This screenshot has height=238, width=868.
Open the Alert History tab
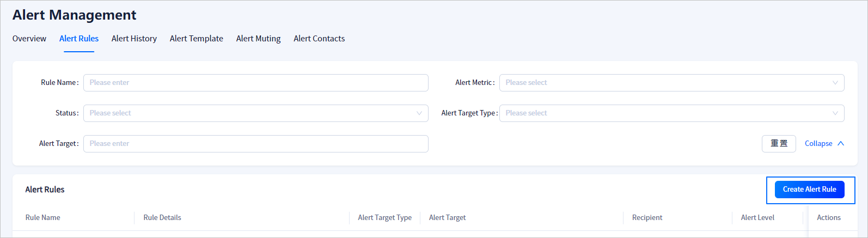(134, 39)
